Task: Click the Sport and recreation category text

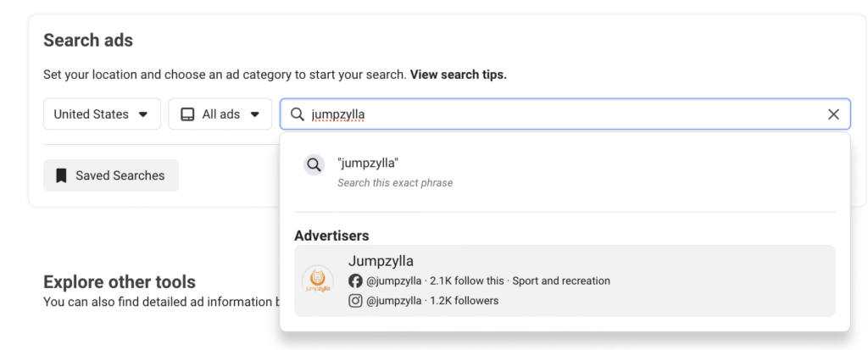Action: pyautogui.click(x=561, y=281)
